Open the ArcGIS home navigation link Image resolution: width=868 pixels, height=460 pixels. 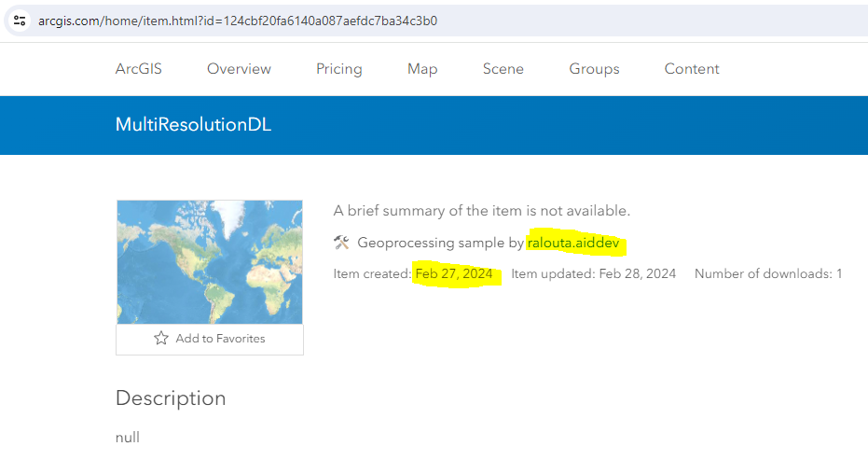(139, 69)
